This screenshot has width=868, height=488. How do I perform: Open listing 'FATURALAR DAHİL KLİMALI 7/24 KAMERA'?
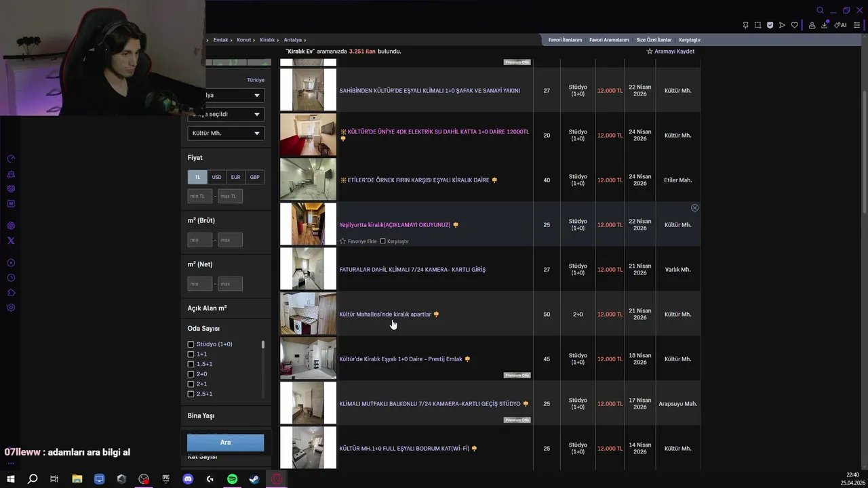point(412,270)
